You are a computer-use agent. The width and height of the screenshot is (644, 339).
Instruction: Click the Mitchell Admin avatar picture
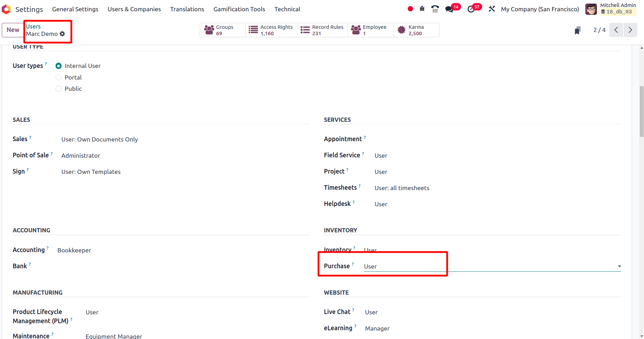(591, 9)
